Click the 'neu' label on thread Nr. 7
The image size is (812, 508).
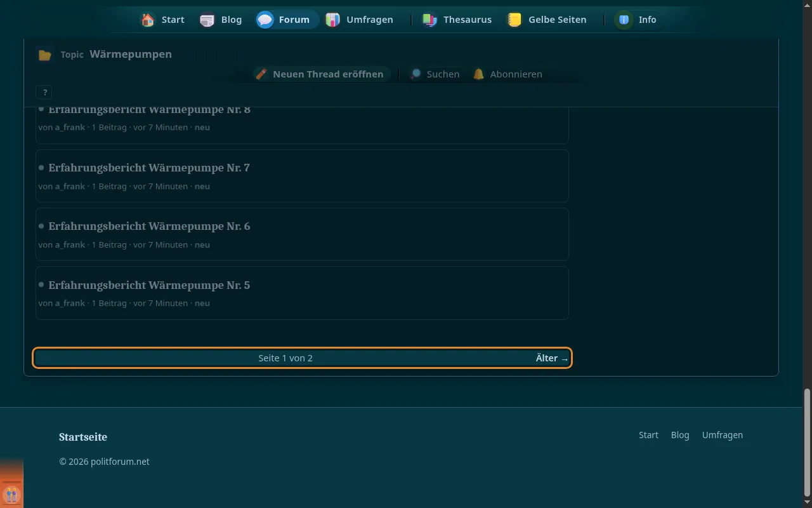click(x=202, y=186)
